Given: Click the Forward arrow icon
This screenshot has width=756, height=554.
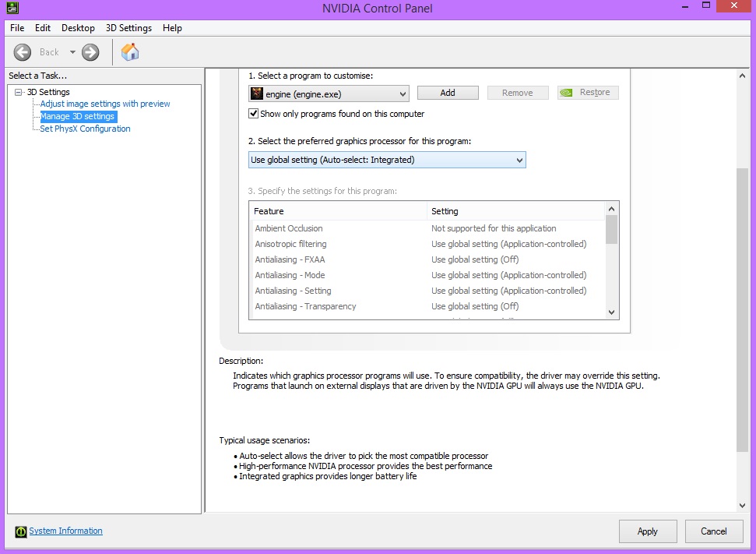Looking at the screenshot, I should 90,52.
